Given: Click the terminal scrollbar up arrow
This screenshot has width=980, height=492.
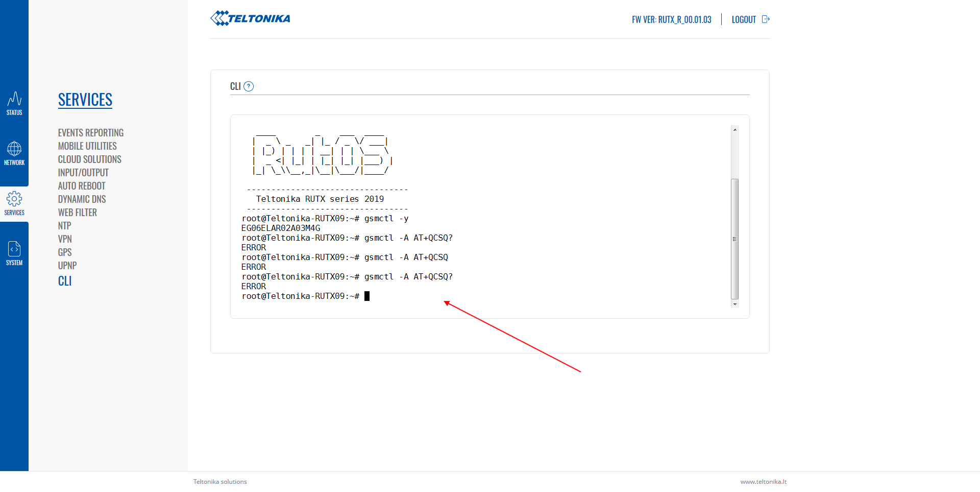Looking at the screenshot, I should [735, 130].
